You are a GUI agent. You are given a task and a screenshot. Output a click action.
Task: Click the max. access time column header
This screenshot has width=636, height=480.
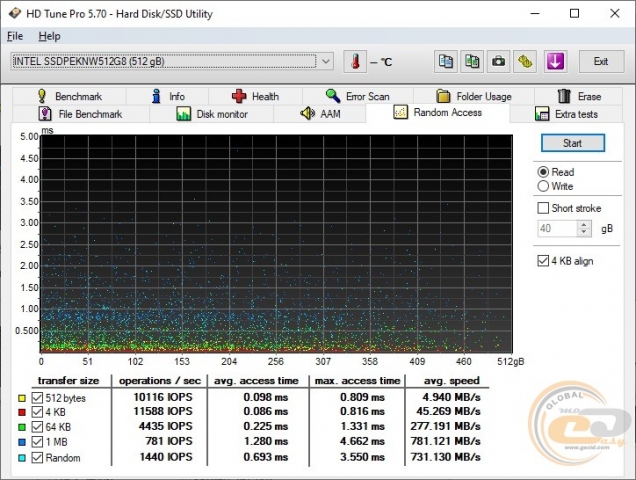[357, 381]
